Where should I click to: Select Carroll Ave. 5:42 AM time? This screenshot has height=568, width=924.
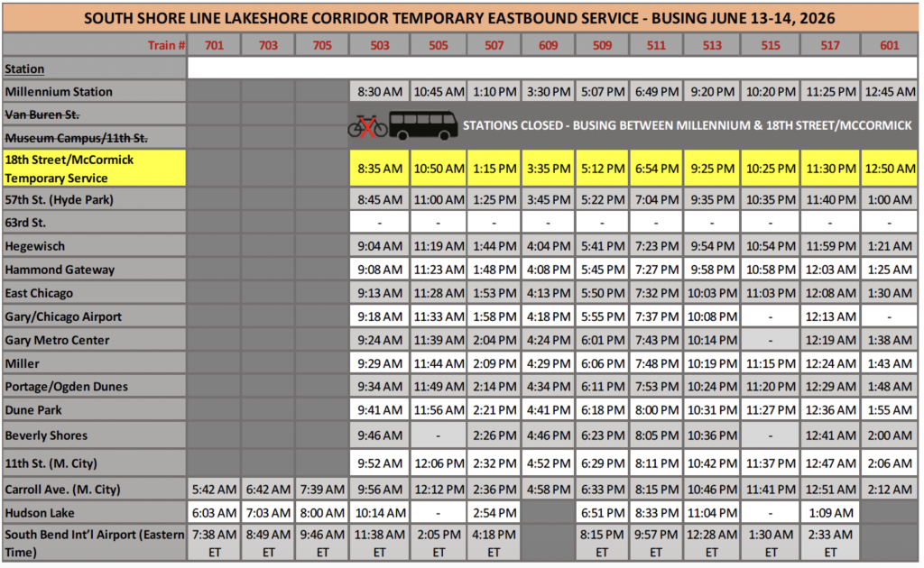tap(214, 490)
